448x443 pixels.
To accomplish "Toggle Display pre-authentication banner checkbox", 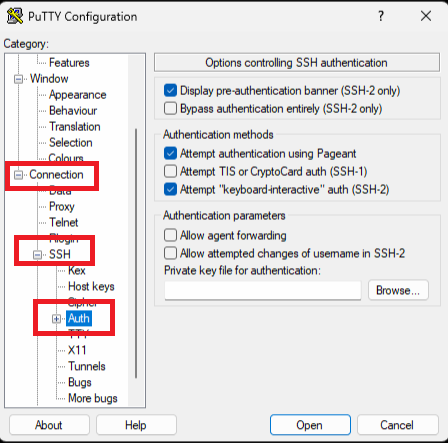I will click(x=170, y=90).
